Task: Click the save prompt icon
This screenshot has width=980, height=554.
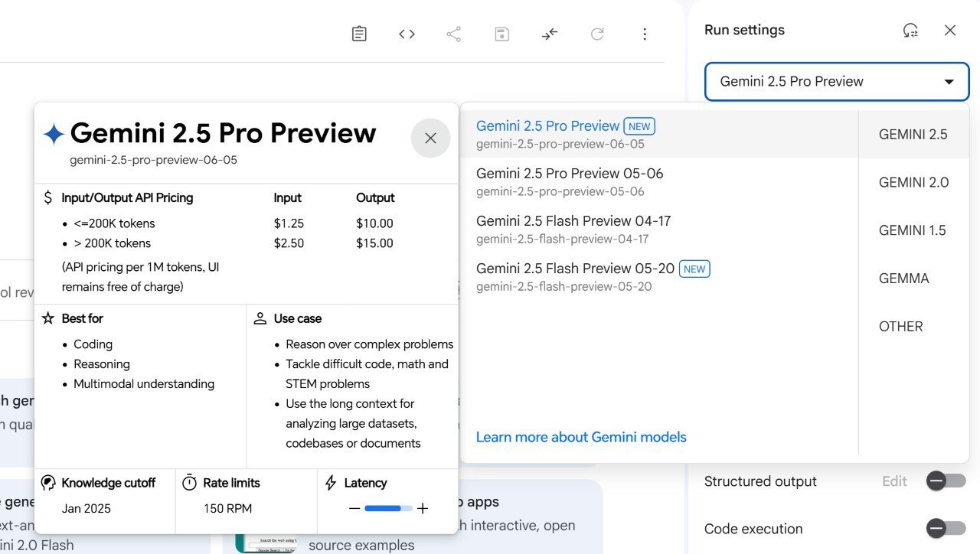Action: [x=501, y=34]
